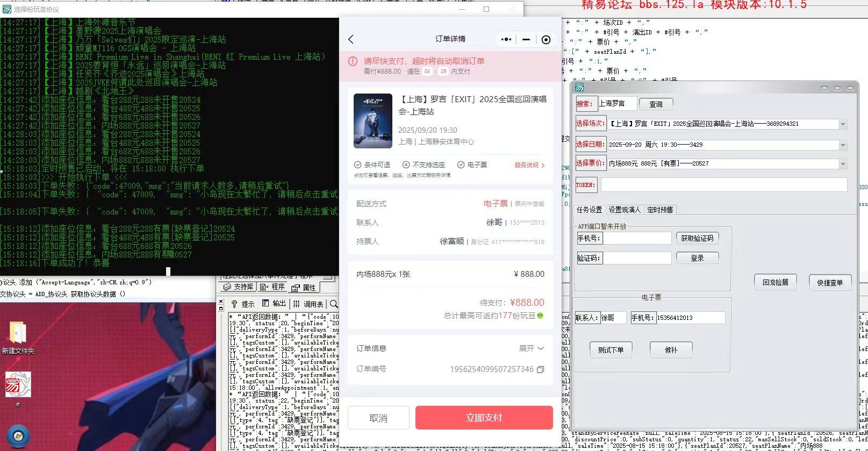This screenshot has height=451, width=868.
Task: Click the 待支付 amount ¥888.00
Action: [527, 303]
